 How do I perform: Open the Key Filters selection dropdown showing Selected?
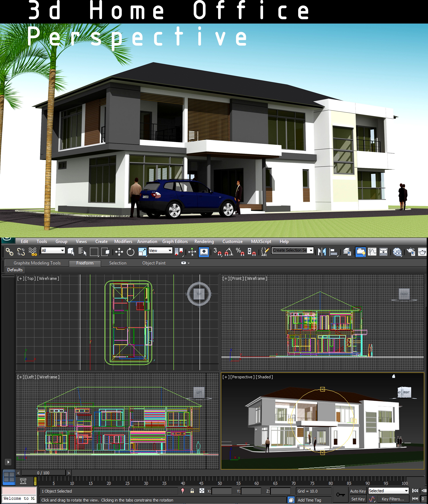[388, 491]
